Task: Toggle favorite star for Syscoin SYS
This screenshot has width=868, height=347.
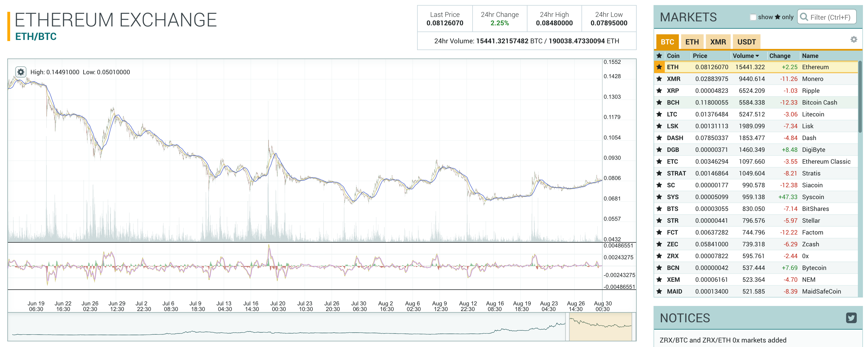Action: (659, 197)
